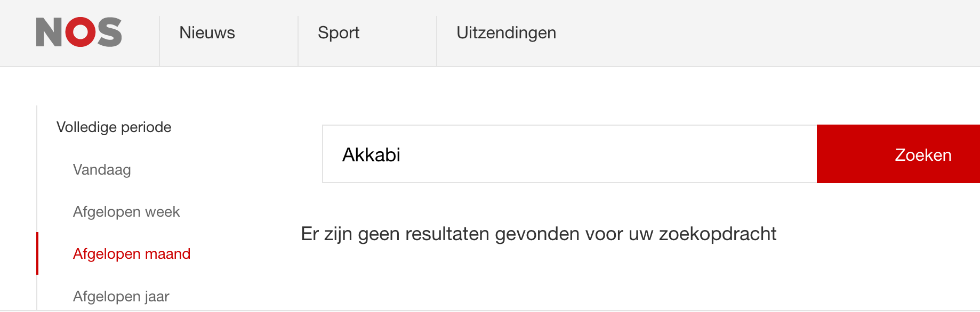Click the no results message text

click(540, 233)
